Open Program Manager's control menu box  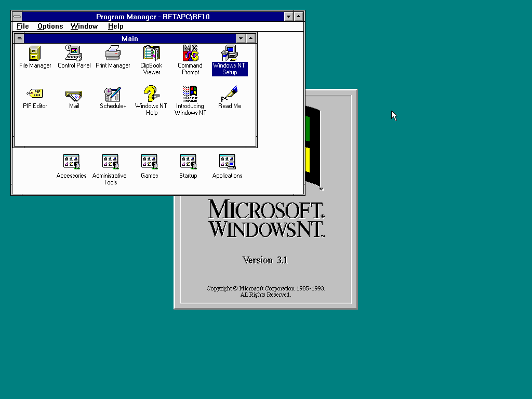click(16, 16)
